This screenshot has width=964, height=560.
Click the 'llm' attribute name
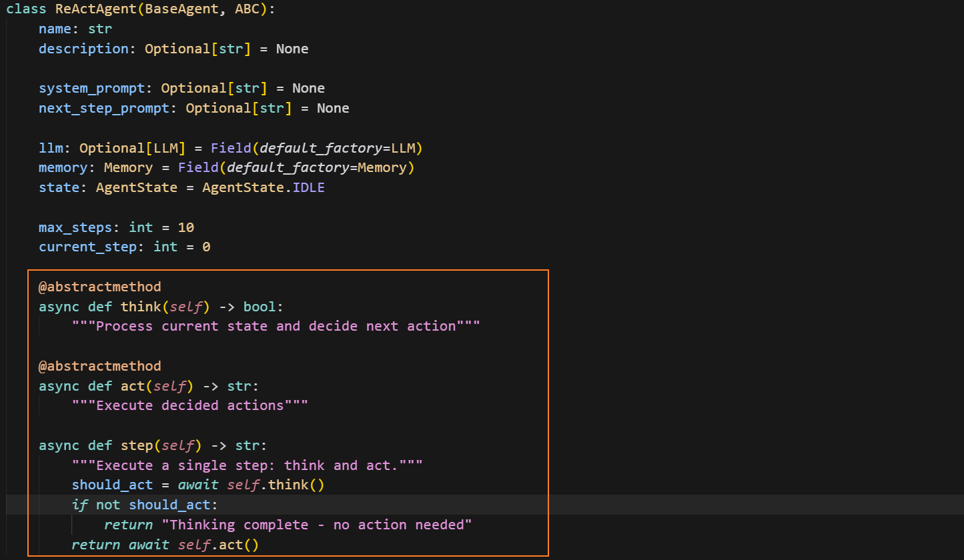coord(51,147)
